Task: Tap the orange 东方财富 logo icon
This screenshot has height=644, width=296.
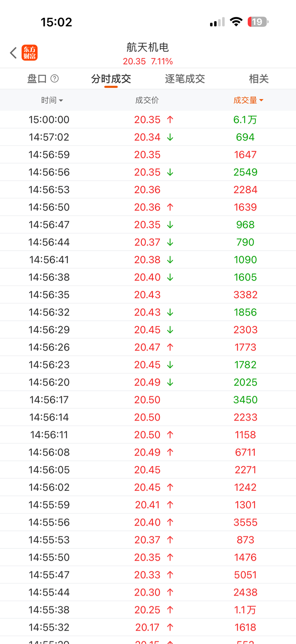Action: (30, 53)
